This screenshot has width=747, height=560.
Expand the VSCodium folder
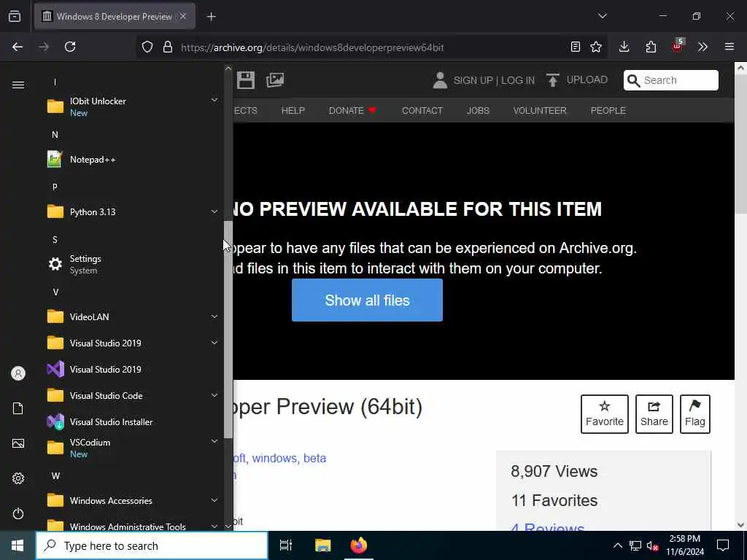tap(214, 441)
